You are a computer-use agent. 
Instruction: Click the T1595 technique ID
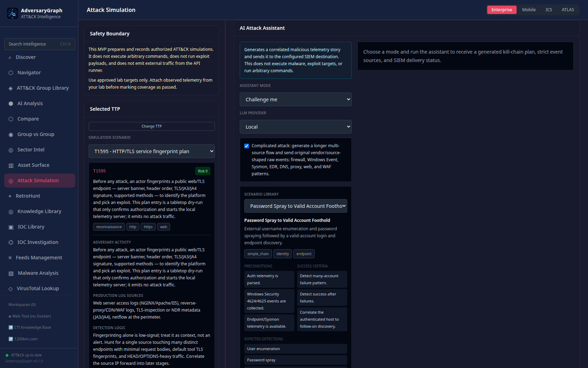[x=99, y=171]
